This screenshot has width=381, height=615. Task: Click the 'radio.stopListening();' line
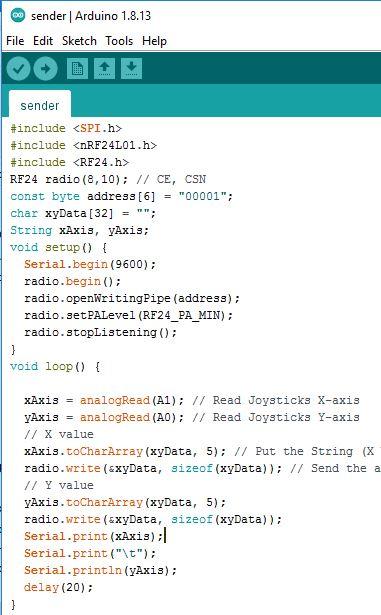coord(100,332)
